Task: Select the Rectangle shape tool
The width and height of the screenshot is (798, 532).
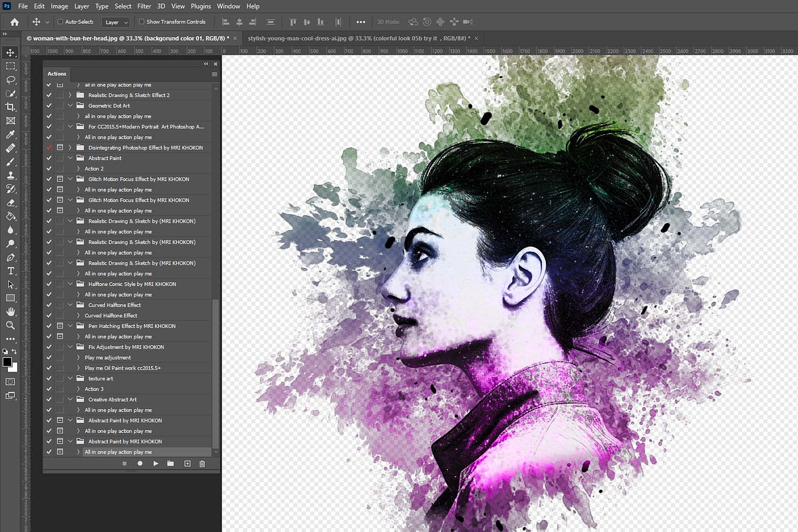Action: pyautogui.click(x=11, y=298)
